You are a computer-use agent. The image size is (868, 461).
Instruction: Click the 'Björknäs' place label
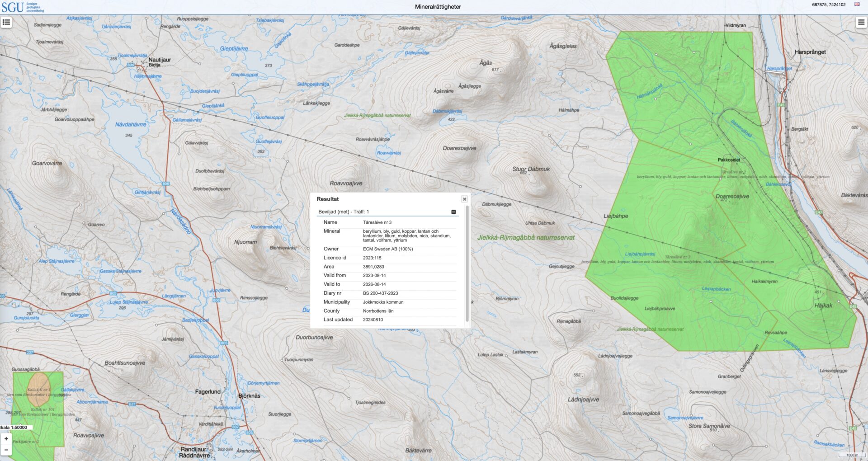click(x=249, y=396)
